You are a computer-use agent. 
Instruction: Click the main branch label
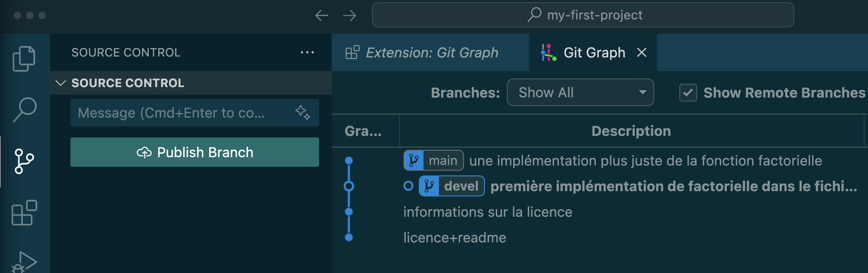point(433,161)
